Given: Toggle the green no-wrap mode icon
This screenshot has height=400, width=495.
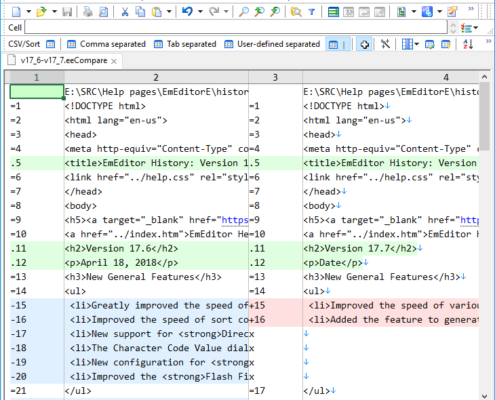Looking at the screenshot, I should (333, 12).
